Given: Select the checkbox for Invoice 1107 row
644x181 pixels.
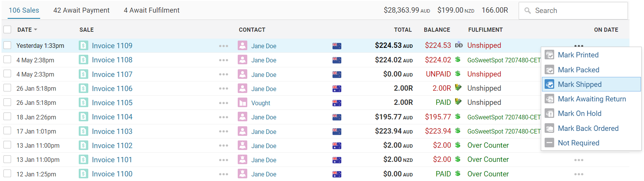Looking at the screenshot, I should [x=7, y=74].
